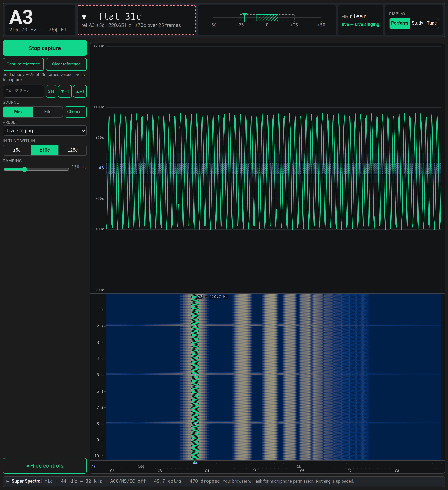Image resolution: width=448 pixels, height=490 pixels.
Task: Lower reference with the ▼−1 stepper
Action: (65, 91)
